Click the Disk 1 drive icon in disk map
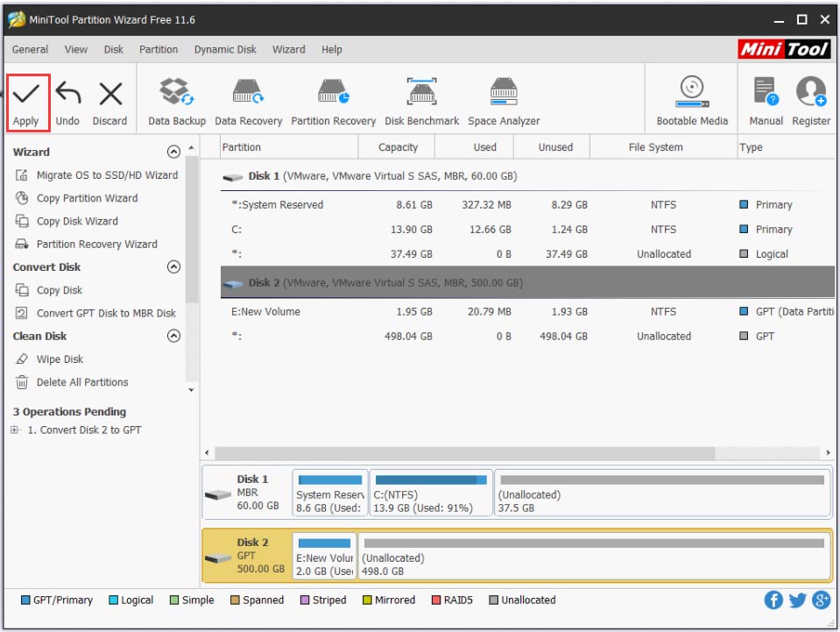This screenshot has height=632, width=840. click(218, 494)
